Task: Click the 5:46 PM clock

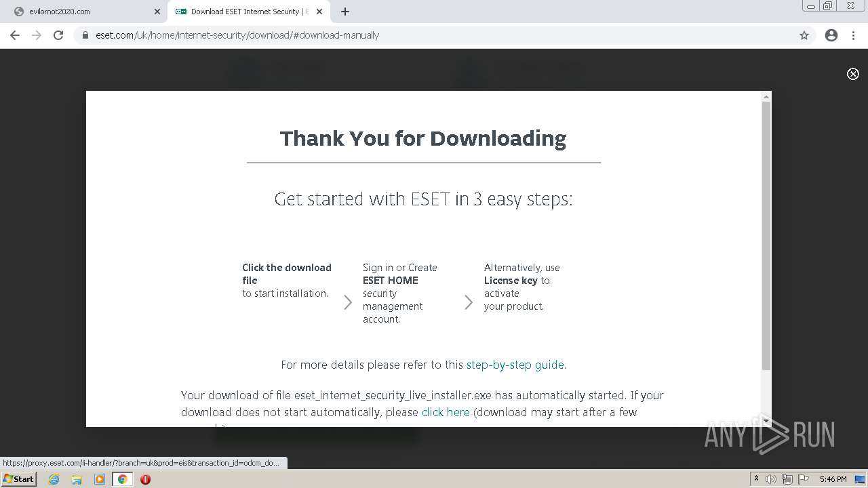Action: click(x=833, y=479)
